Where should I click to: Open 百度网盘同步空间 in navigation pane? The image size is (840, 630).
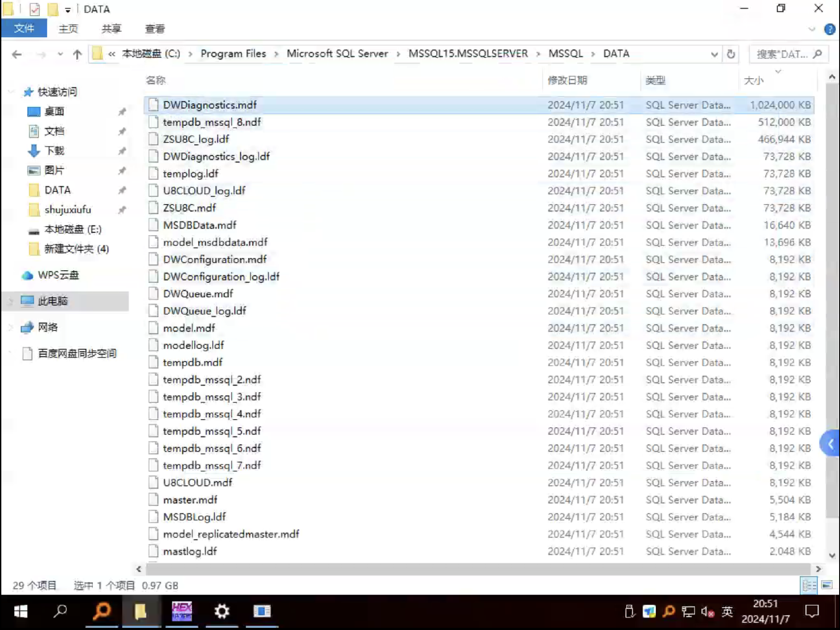click(x=77, y=354)
